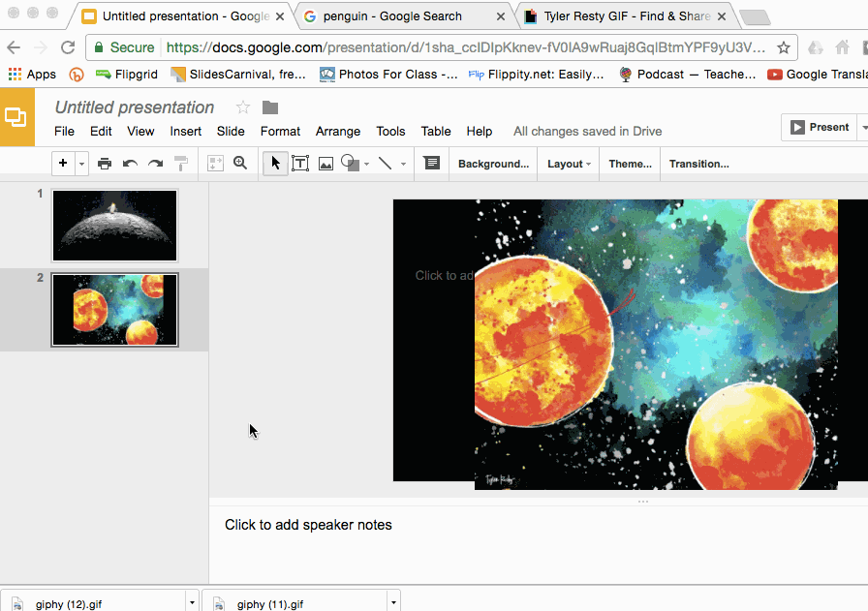Open the Insert menu

click(x=186, y=131)
